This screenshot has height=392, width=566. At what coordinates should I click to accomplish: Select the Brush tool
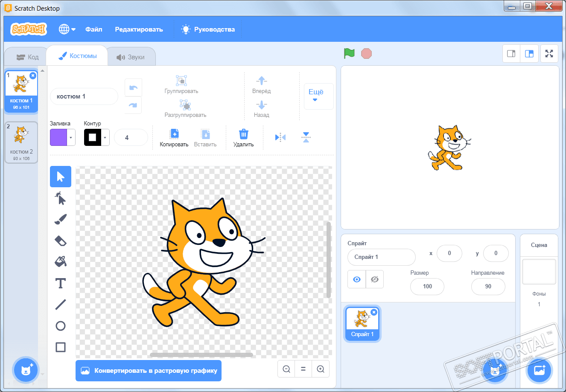click(61, 219)
